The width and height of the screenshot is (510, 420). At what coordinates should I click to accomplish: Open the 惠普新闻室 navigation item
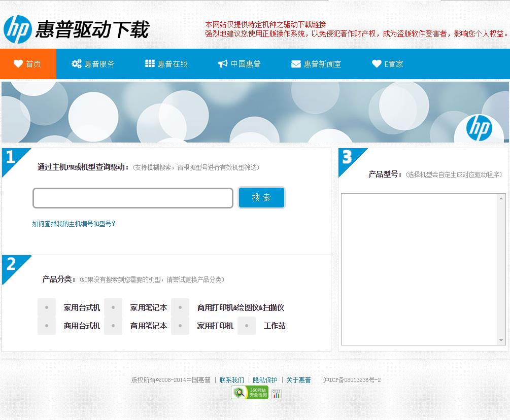(x=316, y=64)
